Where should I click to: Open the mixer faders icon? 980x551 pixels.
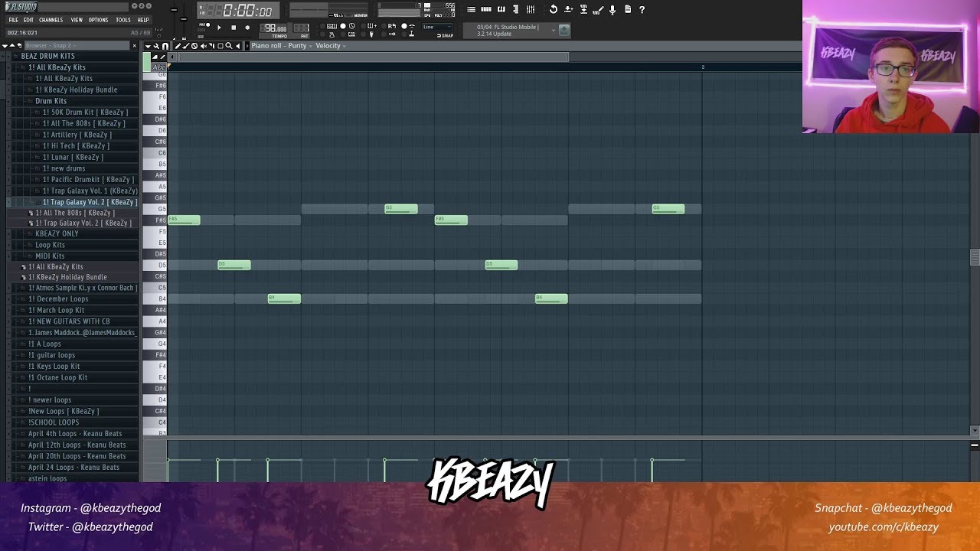(531, 9)
